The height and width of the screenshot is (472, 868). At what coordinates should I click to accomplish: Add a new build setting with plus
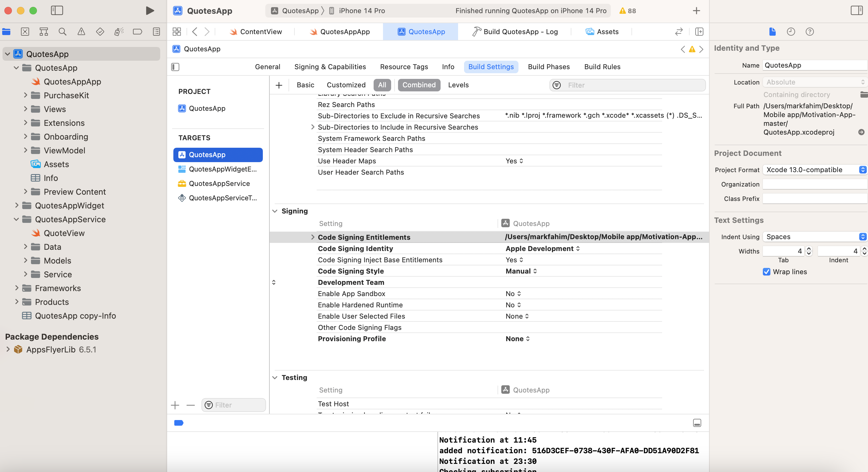279,85
